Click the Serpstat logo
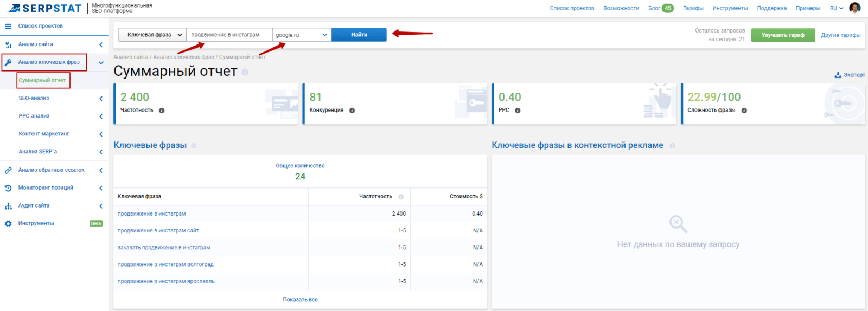The width and height of the screenshot is (868, 311). click(x=46, y=8)
